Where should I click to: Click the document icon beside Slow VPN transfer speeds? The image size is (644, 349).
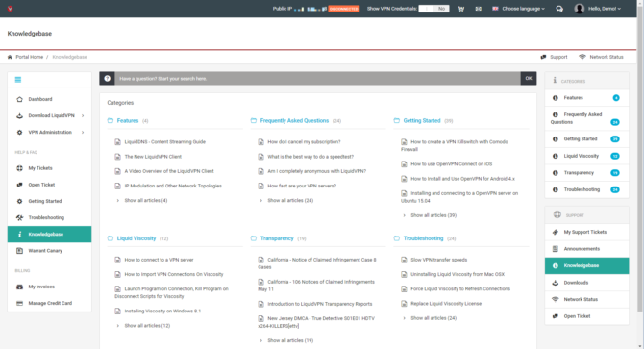[x=404, y=260]
